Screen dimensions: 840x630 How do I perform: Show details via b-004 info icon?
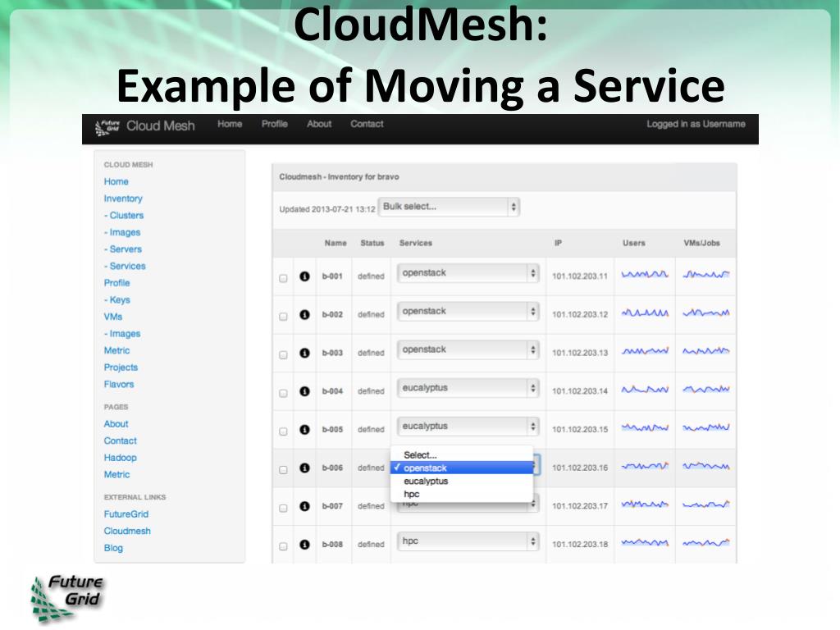305,391
